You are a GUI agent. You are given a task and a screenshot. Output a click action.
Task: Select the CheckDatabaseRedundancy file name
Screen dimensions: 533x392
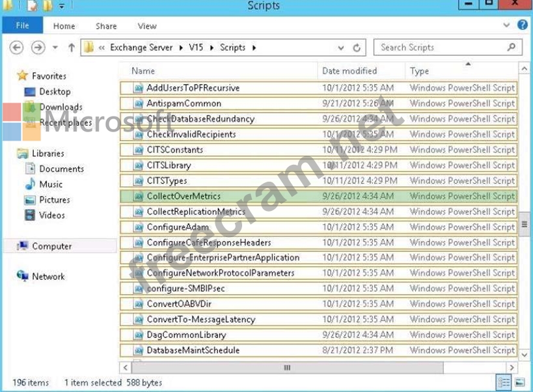click(200, 119)
